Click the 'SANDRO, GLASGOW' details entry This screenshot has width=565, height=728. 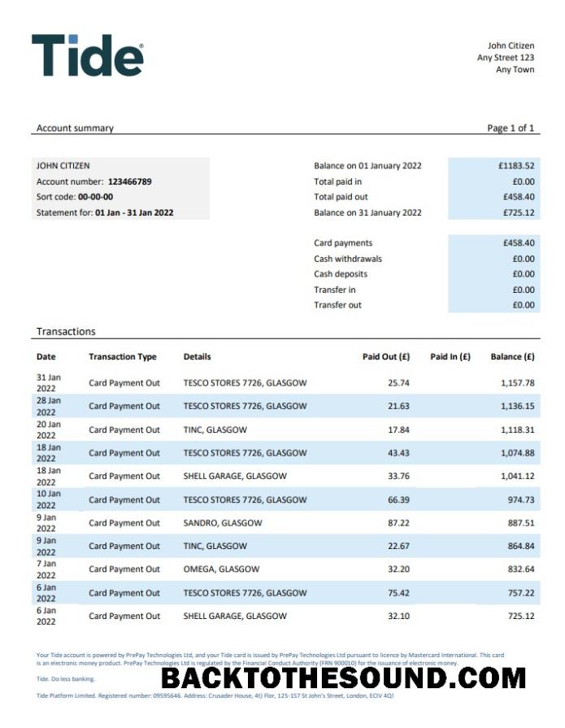click(223, 523)
